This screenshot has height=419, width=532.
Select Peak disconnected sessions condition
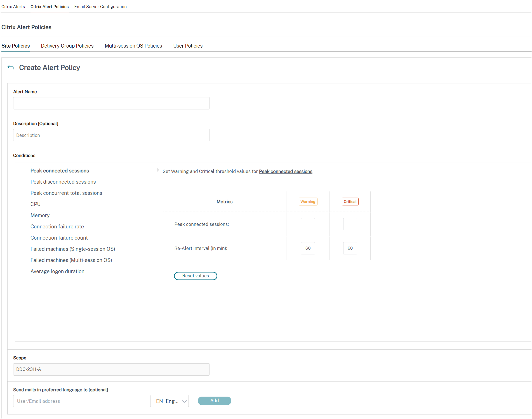pos(63,182)
